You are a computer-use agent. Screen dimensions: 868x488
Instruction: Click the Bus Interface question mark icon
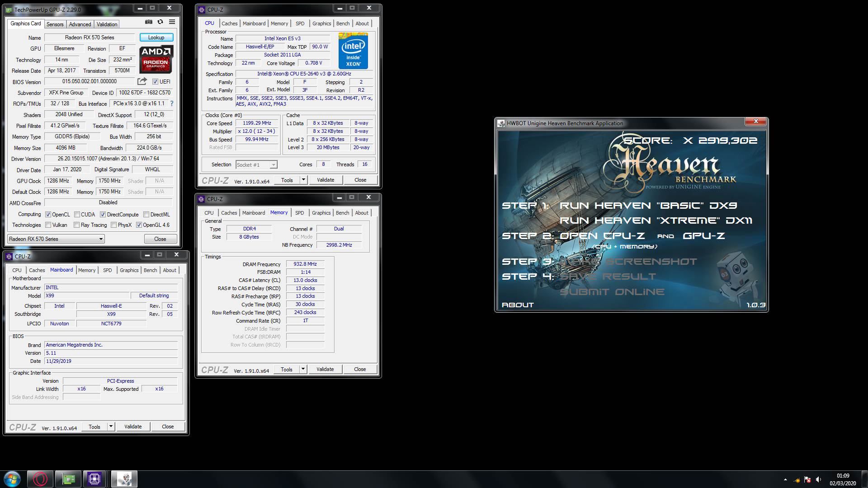click(172, 103)
